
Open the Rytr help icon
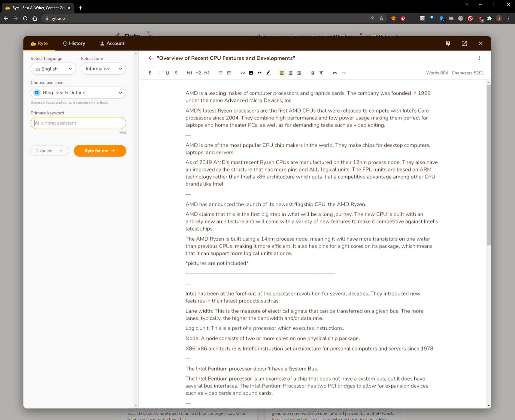coord(448,44)
